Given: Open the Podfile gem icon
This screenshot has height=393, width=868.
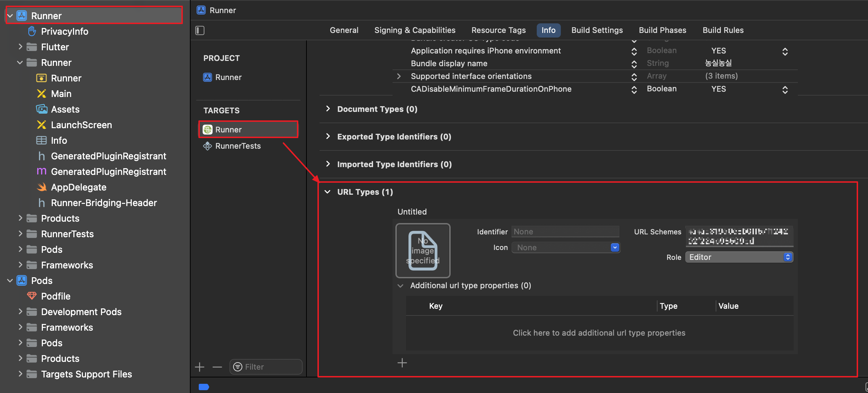Looking at the screenshot, I should coord(32,296).
